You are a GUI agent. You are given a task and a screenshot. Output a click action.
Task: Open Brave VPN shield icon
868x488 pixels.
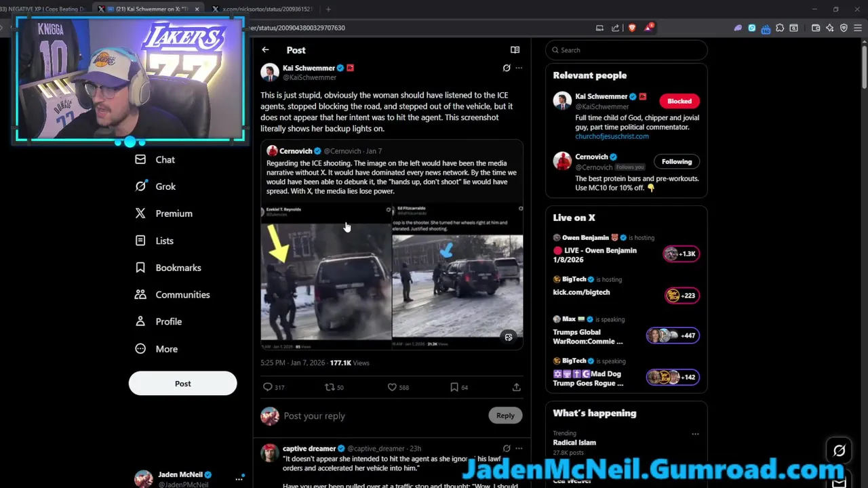pos(844,28)
